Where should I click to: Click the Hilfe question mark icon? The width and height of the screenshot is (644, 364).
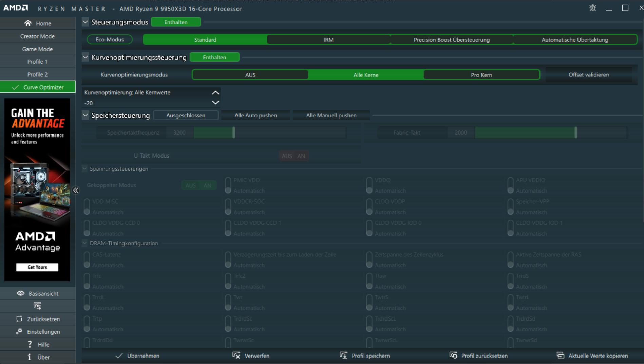pyautogui.click(x=30, y=344)
